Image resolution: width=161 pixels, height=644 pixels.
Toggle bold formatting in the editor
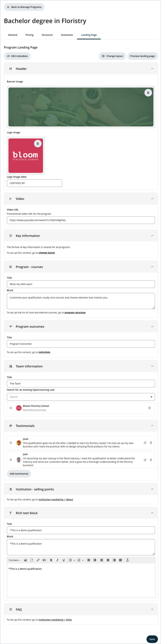click(x=51, y=560)
